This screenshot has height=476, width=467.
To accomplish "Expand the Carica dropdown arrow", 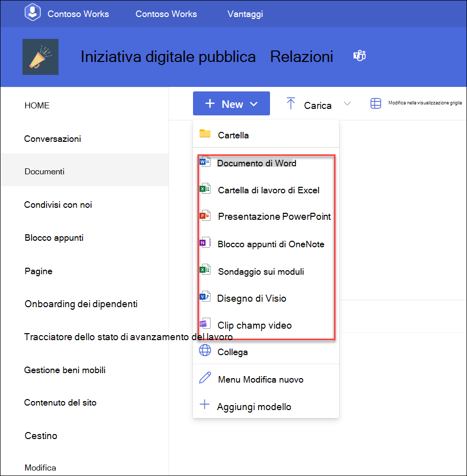I will (x=347, y=103).
